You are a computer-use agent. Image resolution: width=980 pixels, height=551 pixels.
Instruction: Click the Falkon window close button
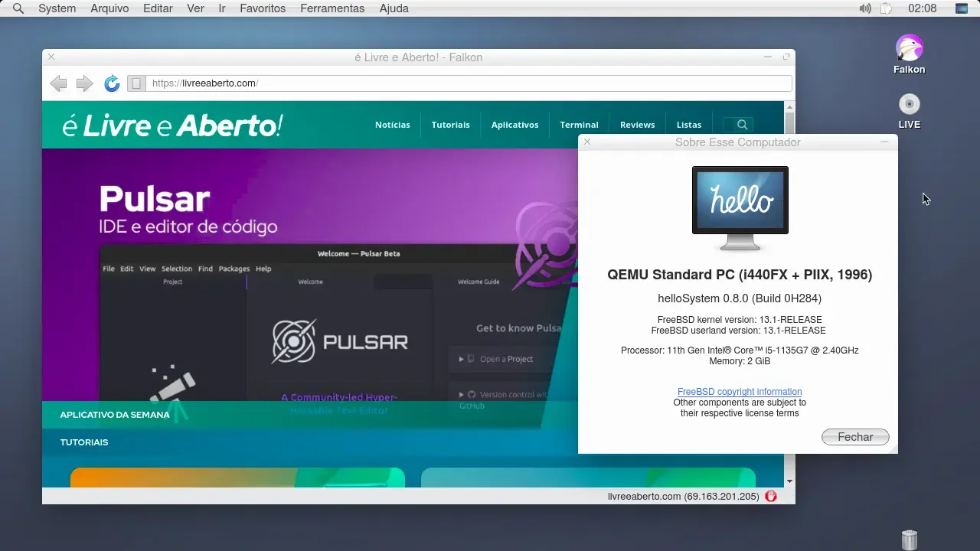tap(51, 57)
